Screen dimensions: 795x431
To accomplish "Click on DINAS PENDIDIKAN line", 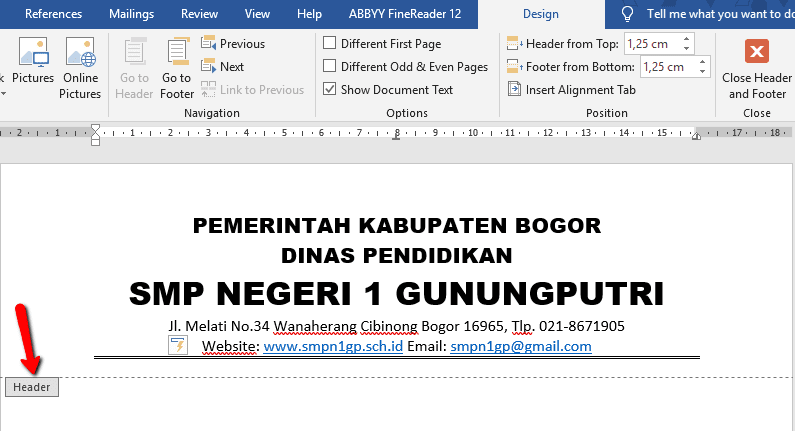I will click(x=397, y=256).
